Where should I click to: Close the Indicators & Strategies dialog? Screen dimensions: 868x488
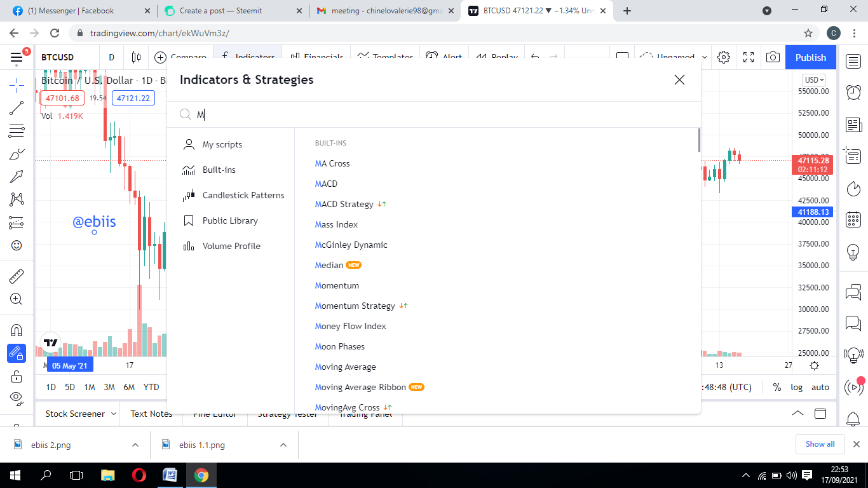pyautogui.click(x=679, y=79)
